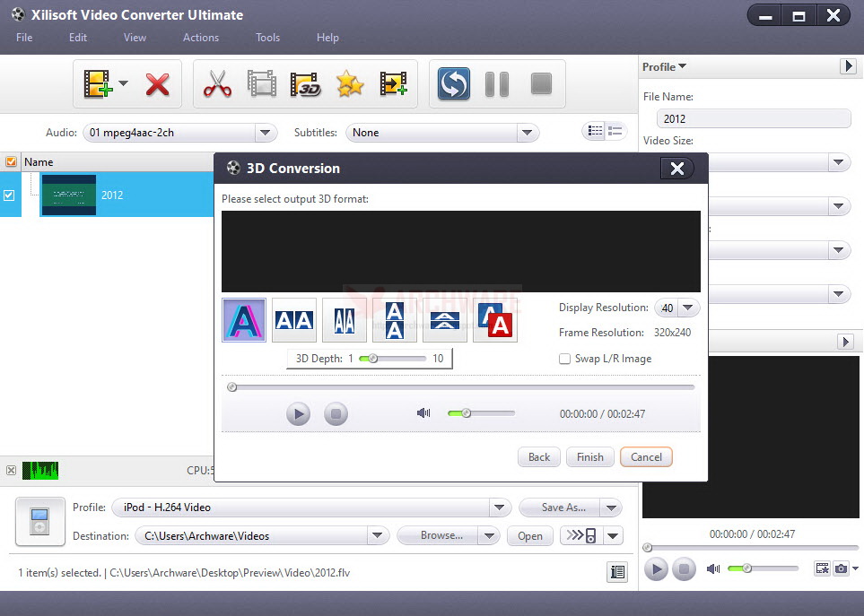The width and height of the screenshot is (864, 616).
Task: Select the Side by Side 3D format icon
Action: (293, 319)
